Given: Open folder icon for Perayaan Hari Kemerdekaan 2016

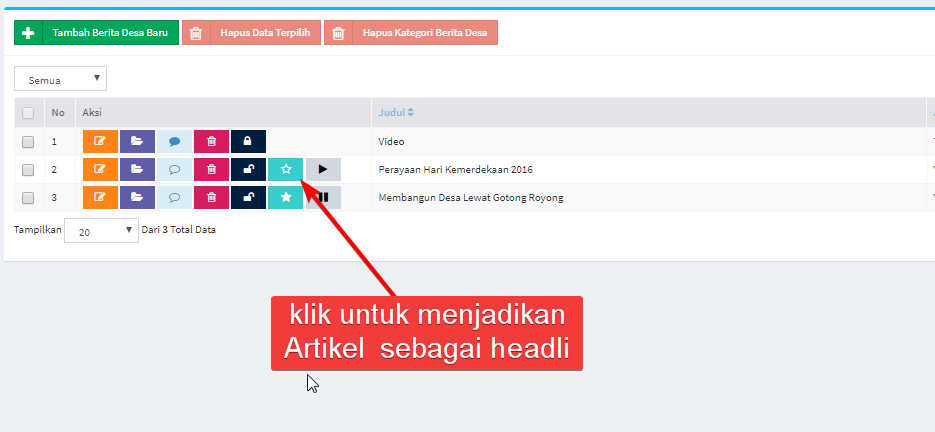Looking at the screenshot, I should [x=137, y=169].
